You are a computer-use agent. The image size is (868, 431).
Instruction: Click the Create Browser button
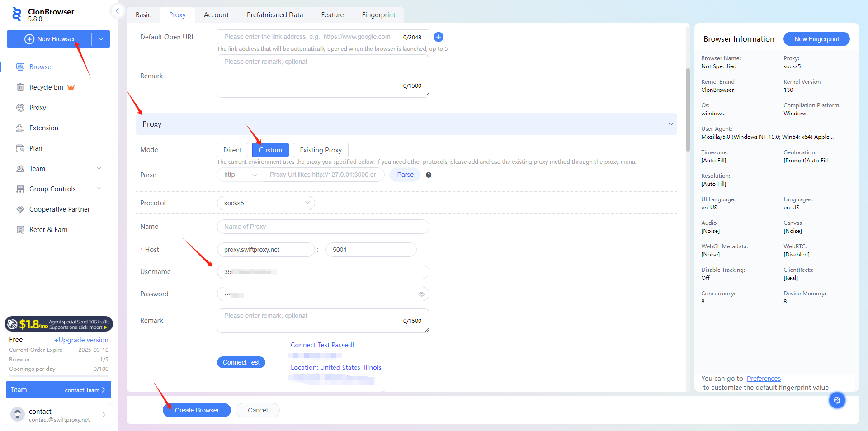point(197,410)
